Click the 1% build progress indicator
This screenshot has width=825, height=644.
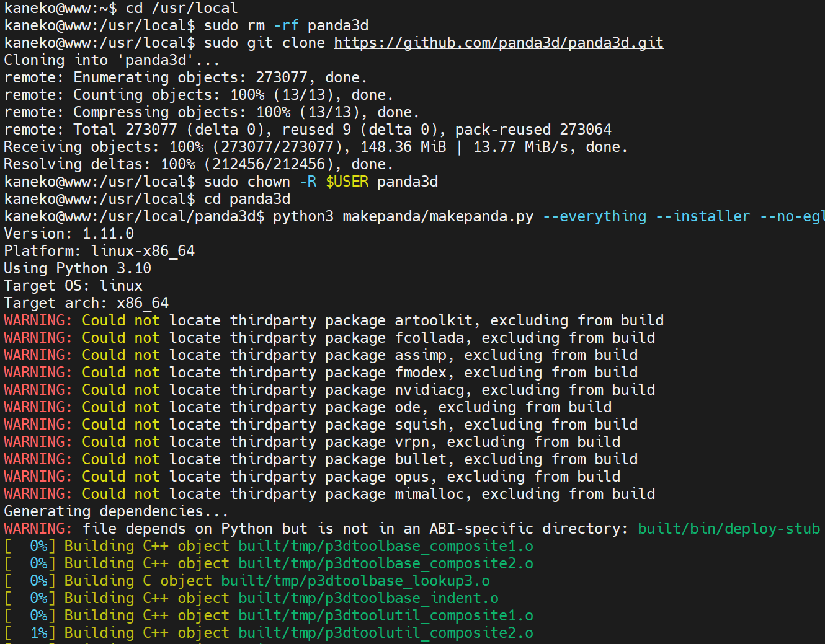coord(30,633)
